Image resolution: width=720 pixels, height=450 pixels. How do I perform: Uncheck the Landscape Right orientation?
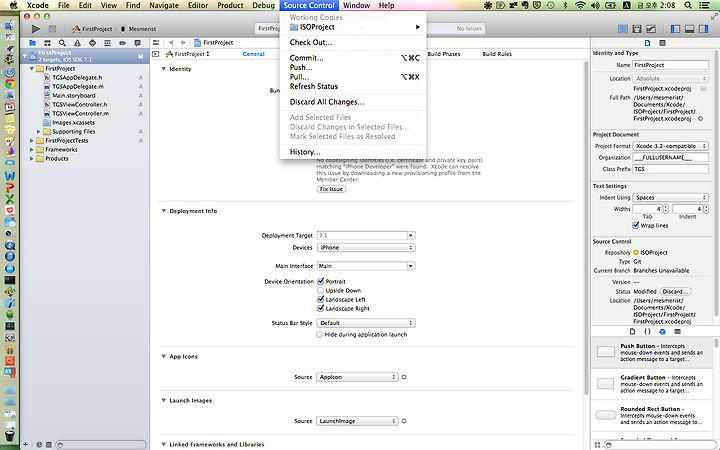tap(321, 309)
